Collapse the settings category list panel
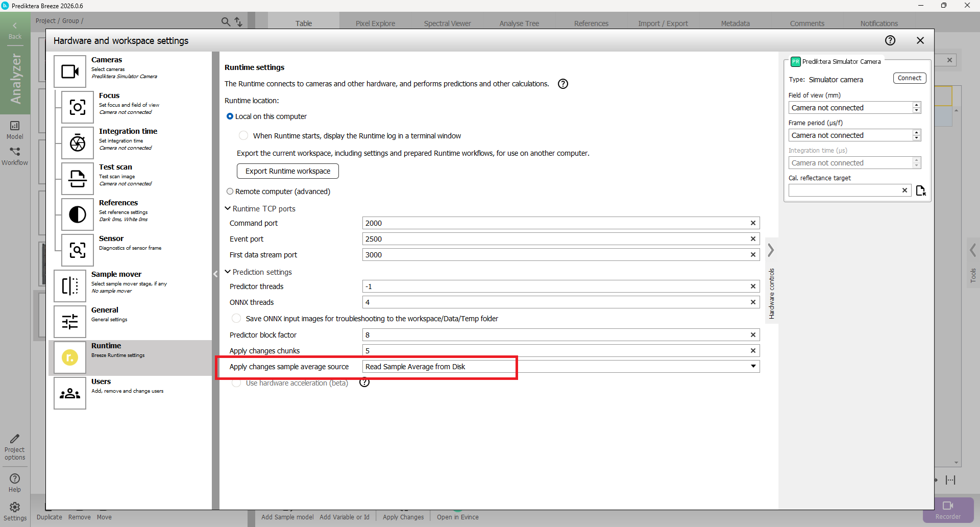 (x=215, y=274)
